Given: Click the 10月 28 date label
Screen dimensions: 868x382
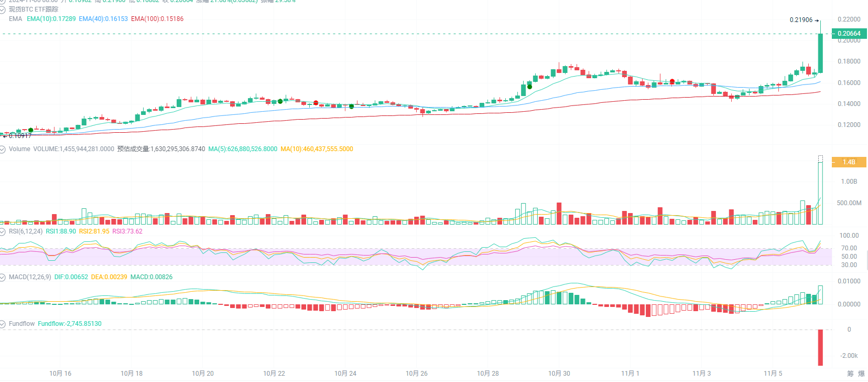Looking at the screenshot, I should 488,374.
